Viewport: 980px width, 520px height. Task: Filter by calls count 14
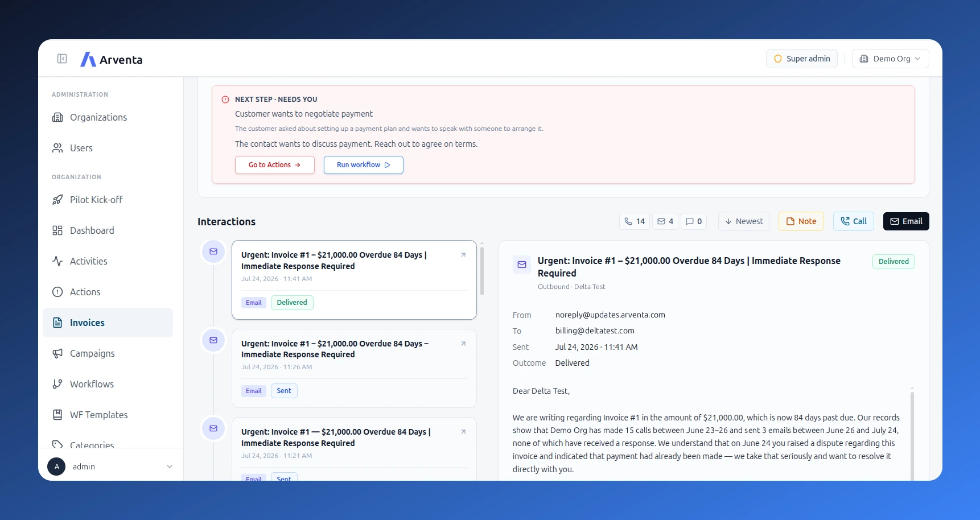634,221
